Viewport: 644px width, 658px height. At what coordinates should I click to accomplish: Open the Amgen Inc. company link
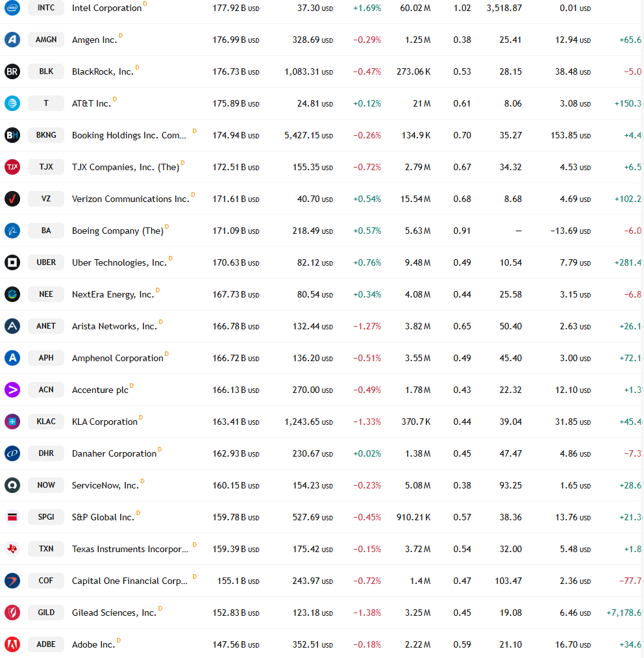tap(94, 40)
